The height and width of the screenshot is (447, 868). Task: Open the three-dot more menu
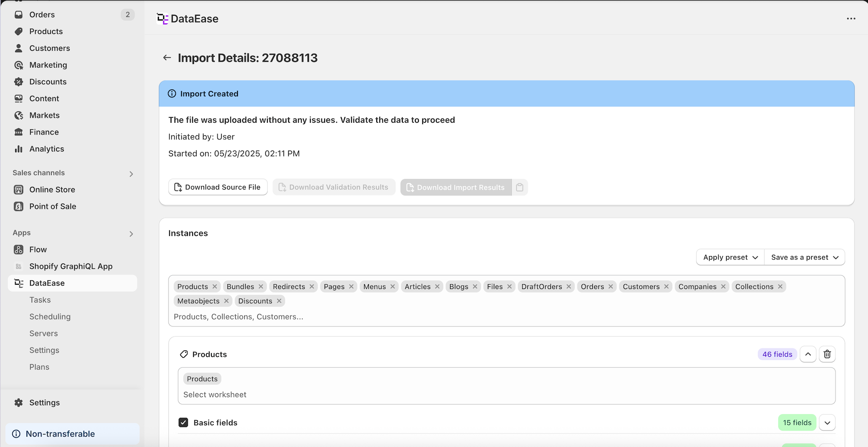click(851, 19)
